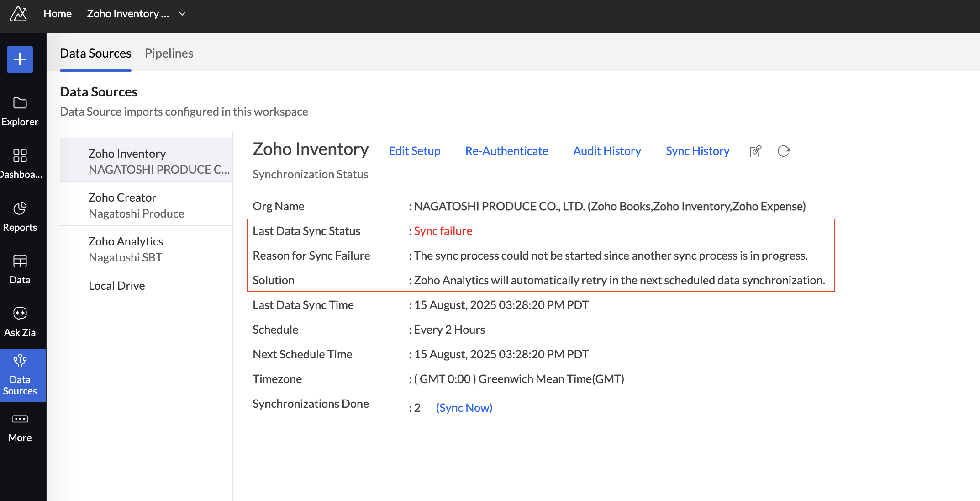Click the edit pencil icon beside Sync History
The height and width of the screenshot is (501, 980).
pos(755,151)
